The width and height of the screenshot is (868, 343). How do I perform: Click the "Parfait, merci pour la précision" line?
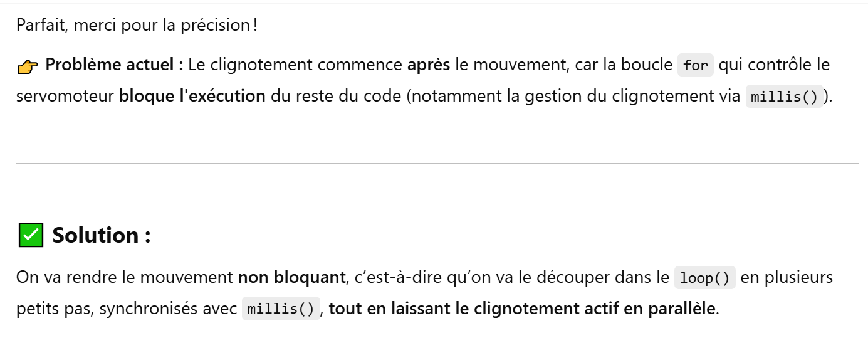point(133,25)
